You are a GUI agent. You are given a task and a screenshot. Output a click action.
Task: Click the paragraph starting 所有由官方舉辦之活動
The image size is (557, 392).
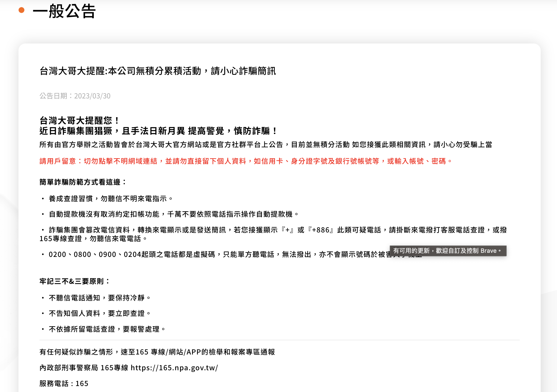pos(266,145)
